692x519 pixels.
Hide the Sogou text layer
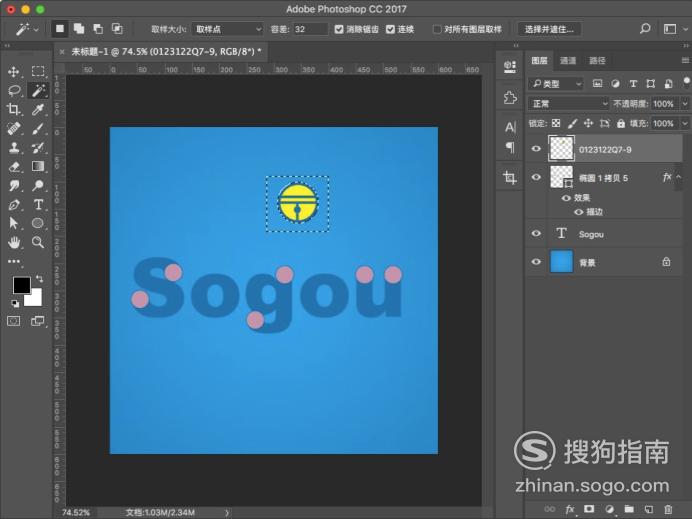pos(536,233)
